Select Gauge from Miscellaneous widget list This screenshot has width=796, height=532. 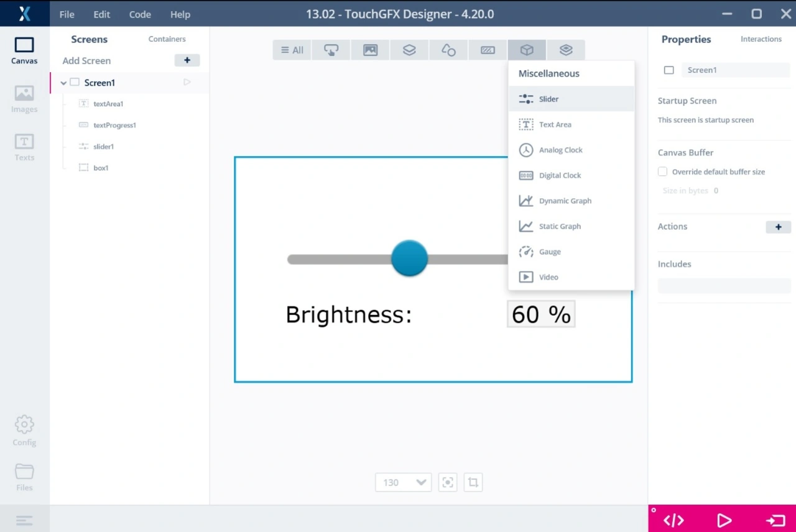tap(550, 252)
